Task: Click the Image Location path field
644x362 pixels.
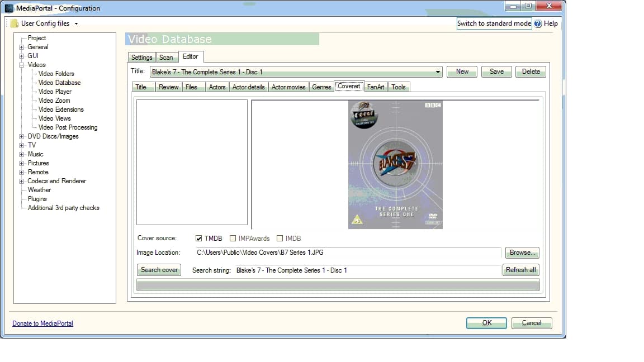Action: pos(348,253)
